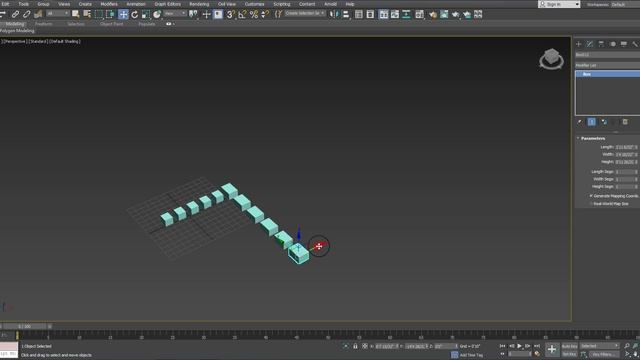Click the Length value field
The image size is (640, 360).
click(x=625, y=147)
